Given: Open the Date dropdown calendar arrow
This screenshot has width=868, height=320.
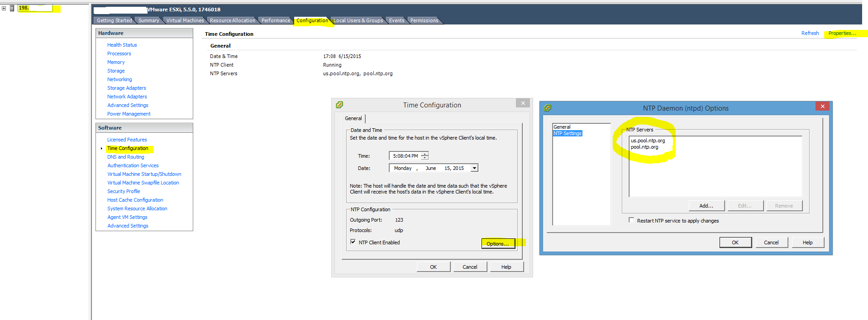Looking at the screenshot, I should point(474,168).
